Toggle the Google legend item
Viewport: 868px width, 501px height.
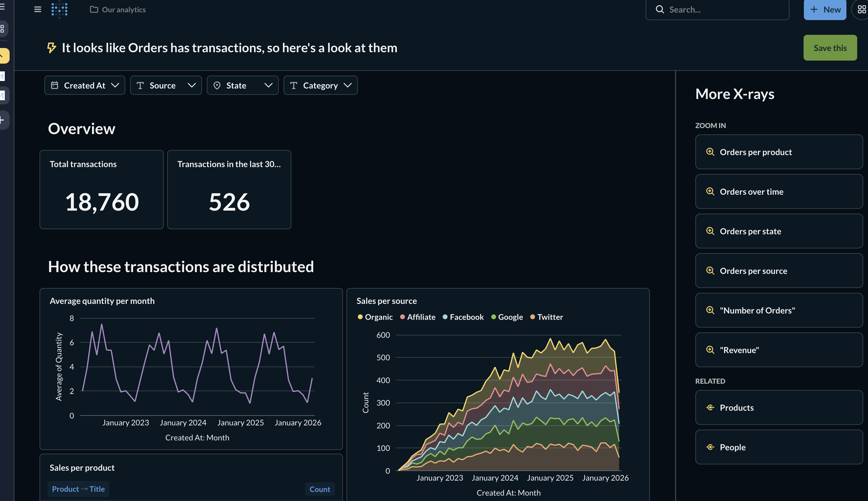click(x=507, y=317)
